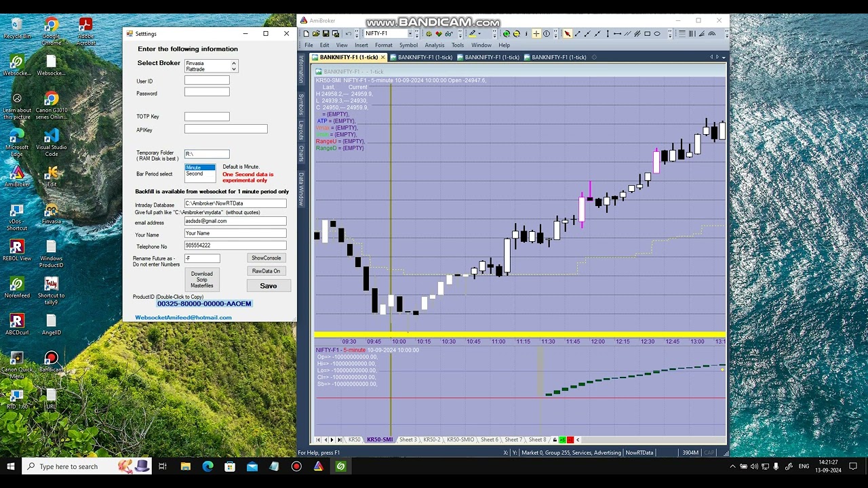The image size is (868, 488).
Task: Select the horizontal line drawing tool
Action: pos(617,33)
